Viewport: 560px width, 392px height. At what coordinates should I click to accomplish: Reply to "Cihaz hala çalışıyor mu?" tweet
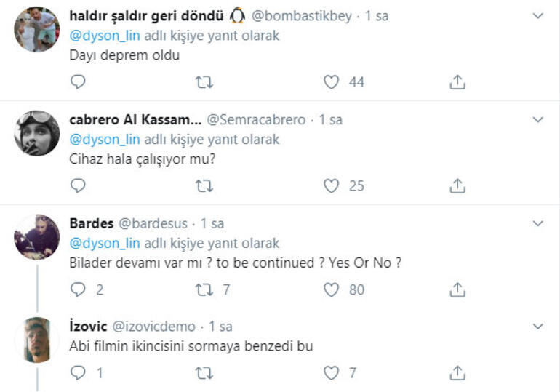click(78, 186)
